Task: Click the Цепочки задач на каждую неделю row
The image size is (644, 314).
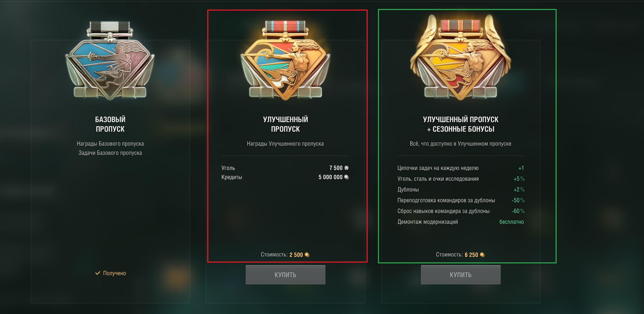Action: [461, 168]
